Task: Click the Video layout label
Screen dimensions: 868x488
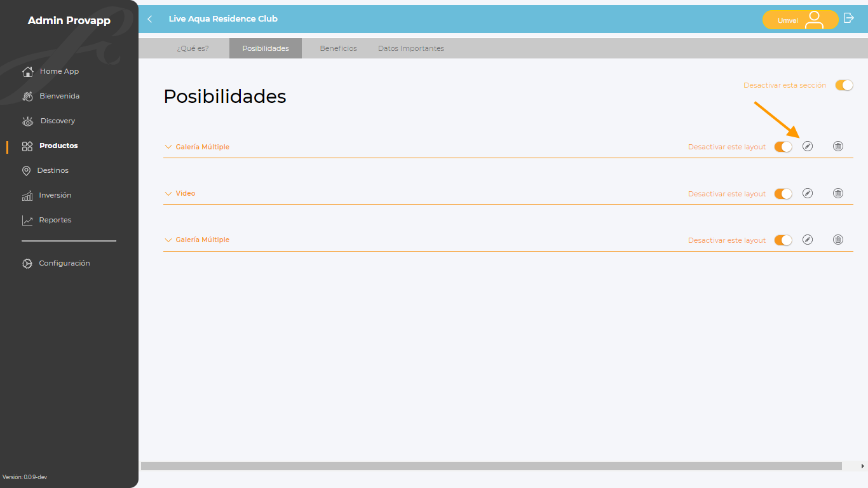Action: click(186, 193)
